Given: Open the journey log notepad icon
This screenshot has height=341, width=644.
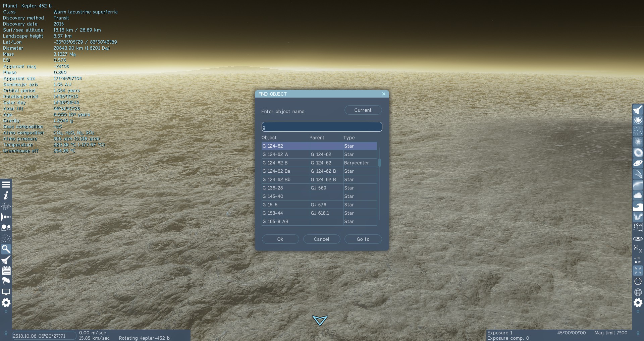Looking at the screenshot, I should pyautogui.click(x=6, y=270).
